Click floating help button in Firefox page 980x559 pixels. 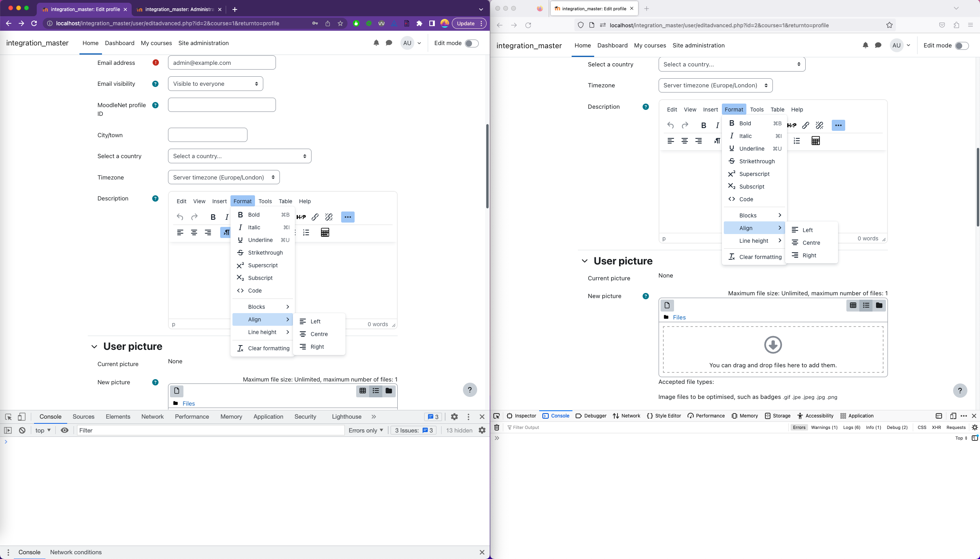click(960, 391)
